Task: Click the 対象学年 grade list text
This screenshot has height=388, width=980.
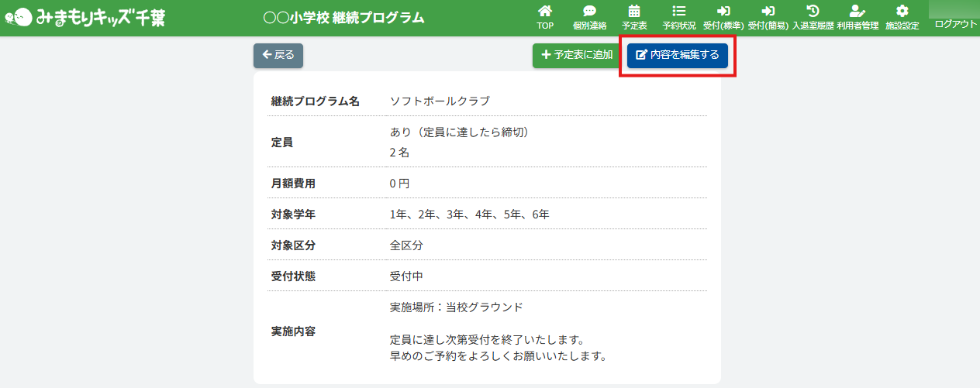Action: pyautogui.click(x=469, y=215)
